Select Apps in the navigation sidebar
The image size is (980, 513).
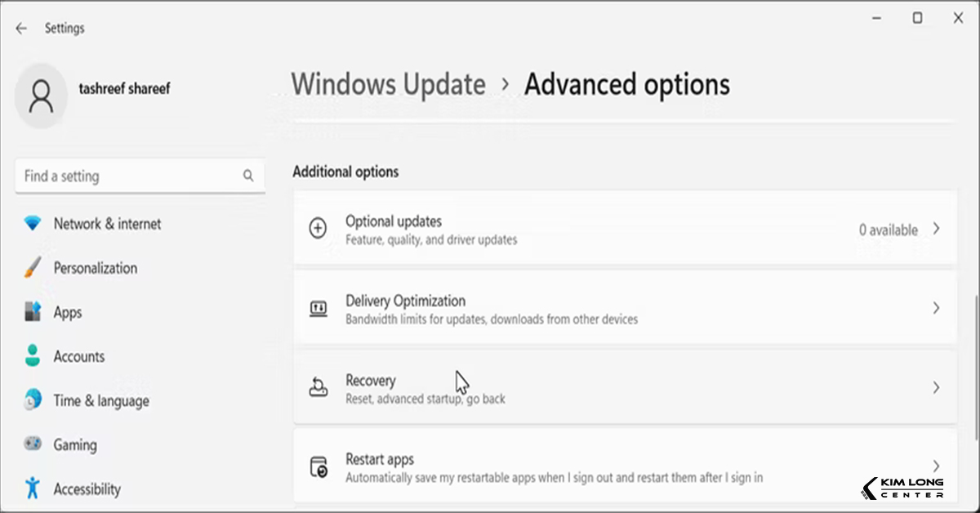(x=69, y=312)
